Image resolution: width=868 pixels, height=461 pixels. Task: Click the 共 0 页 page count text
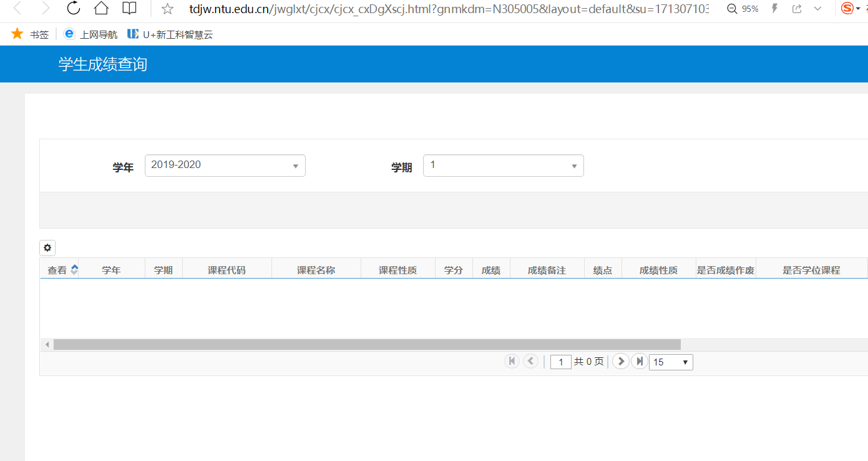point(589,362)
